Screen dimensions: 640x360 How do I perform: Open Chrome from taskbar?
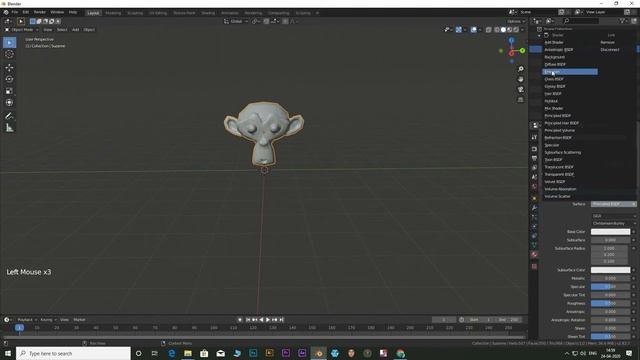point(400,353)
